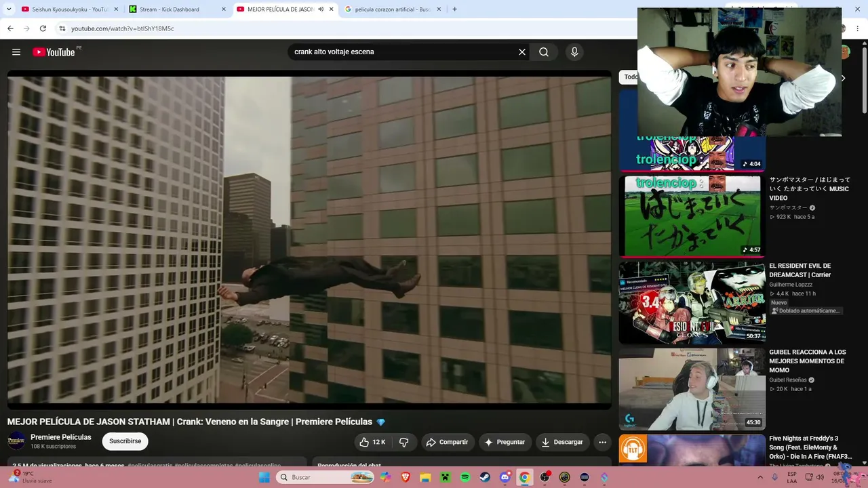The image size is (868, 488).
Task: Open 'GUIBEL REACCIONA A LOS MEJORES MOMENTOS' title
Action: [807, 361]
